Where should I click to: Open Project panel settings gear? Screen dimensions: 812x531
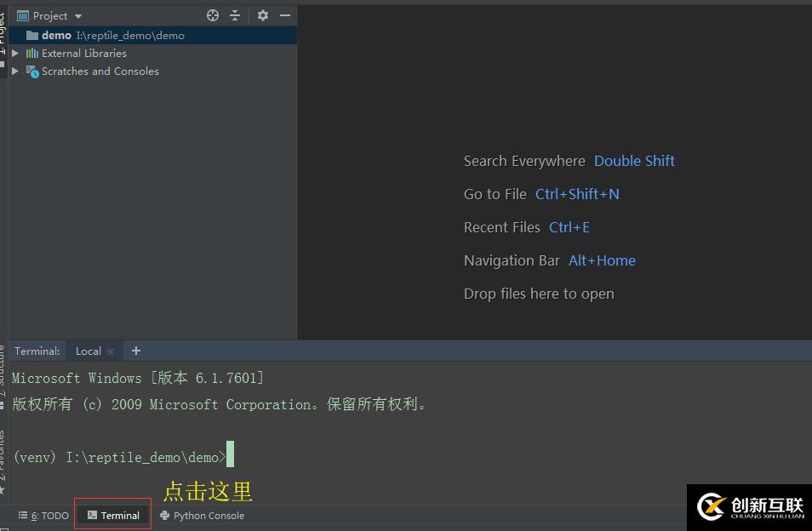pyautogui.click(x=262, y=15)
